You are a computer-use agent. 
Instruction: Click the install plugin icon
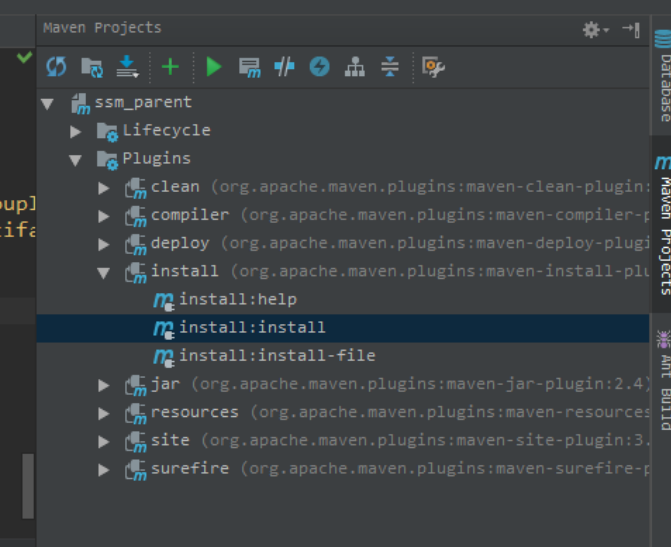[136, 273]
